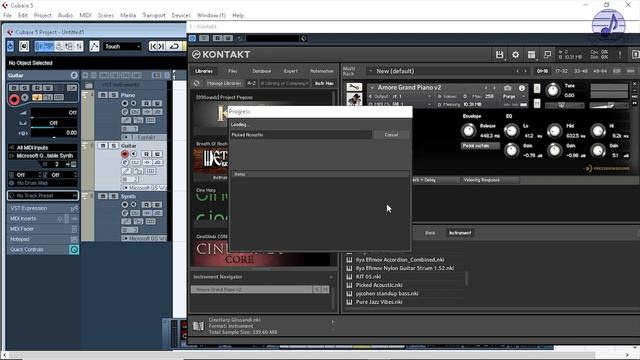The image size is (640, 360).
Task: Toggle read automation on Piano track
Action: pos(147,103)
